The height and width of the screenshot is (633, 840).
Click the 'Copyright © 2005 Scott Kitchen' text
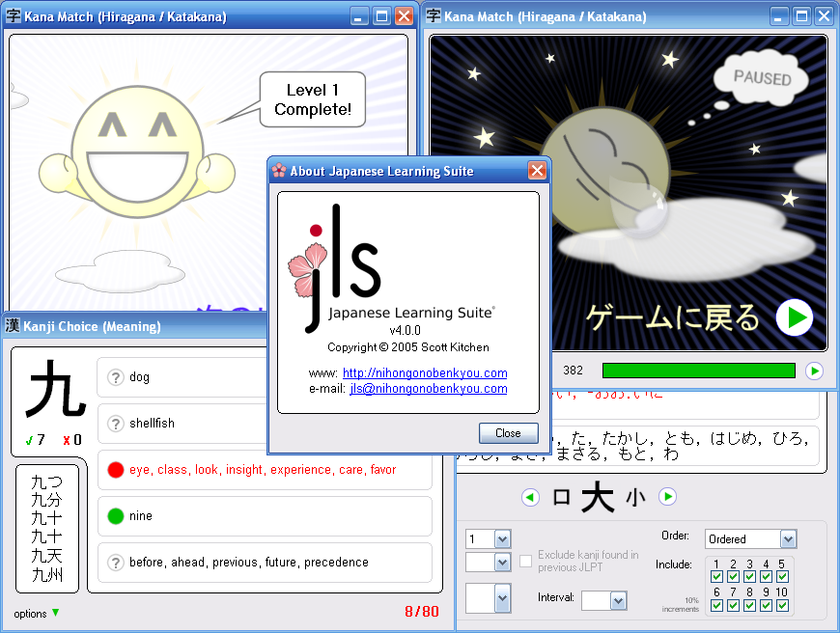[408, 347]
